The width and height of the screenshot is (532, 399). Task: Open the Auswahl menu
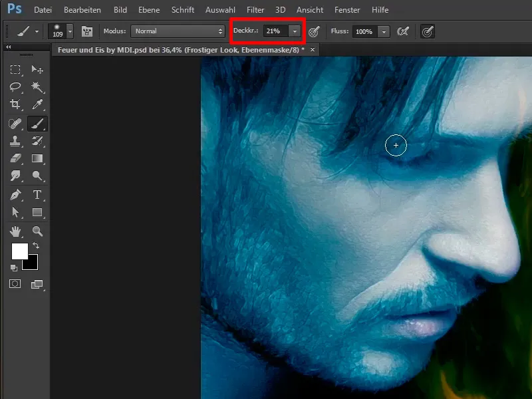(x=220, y=10)
